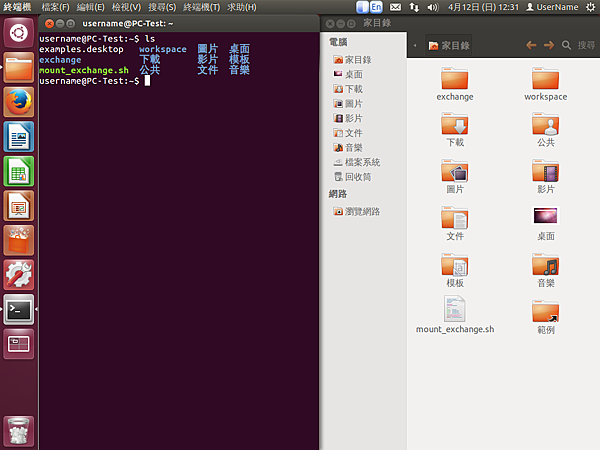Open the sound volume indicator
600x450 pixels.
click(432, 7)
